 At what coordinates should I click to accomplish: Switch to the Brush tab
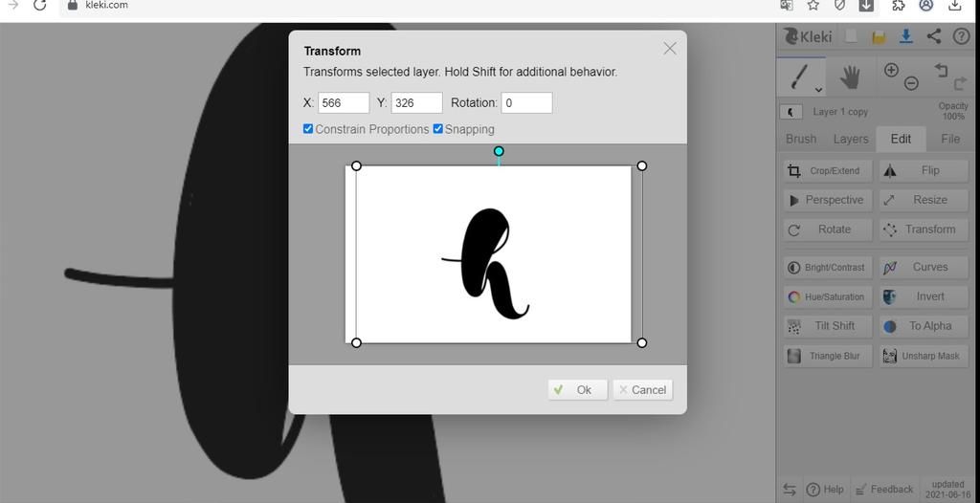[x=801, y=139]
